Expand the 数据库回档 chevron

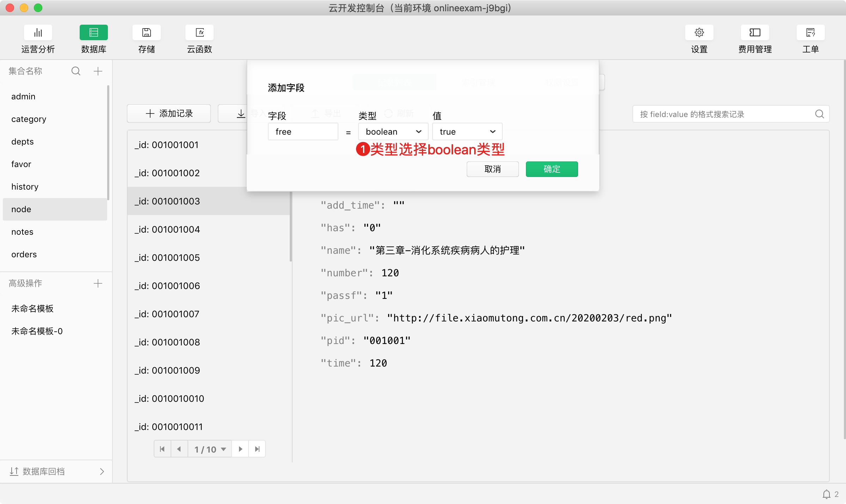point(102,472)
